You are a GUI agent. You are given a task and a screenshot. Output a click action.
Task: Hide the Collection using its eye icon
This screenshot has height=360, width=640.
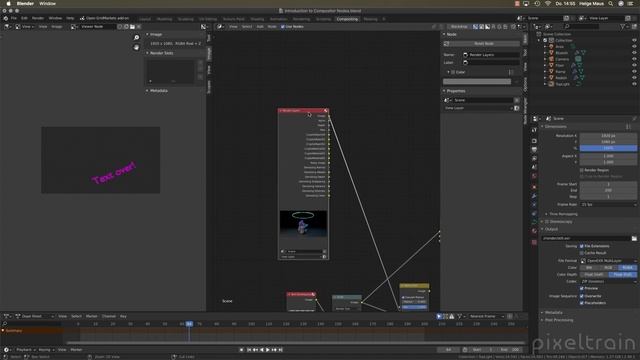[634, 40]
